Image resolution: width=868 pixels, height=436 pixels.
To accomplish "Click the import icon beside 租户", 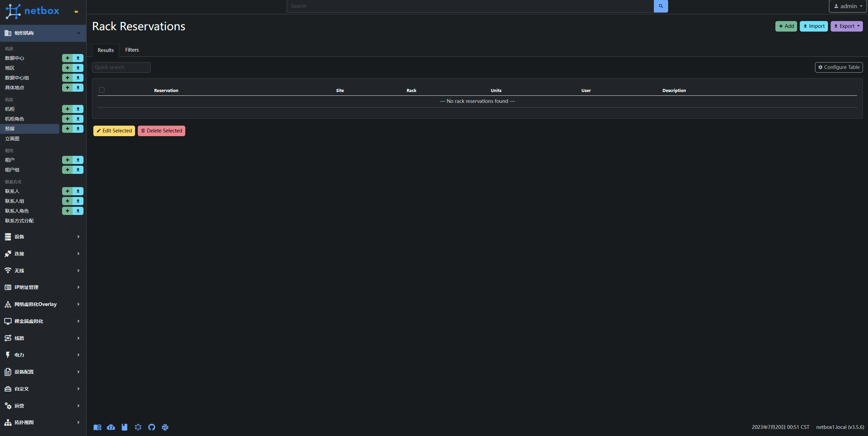I will (x=77, y=160).
